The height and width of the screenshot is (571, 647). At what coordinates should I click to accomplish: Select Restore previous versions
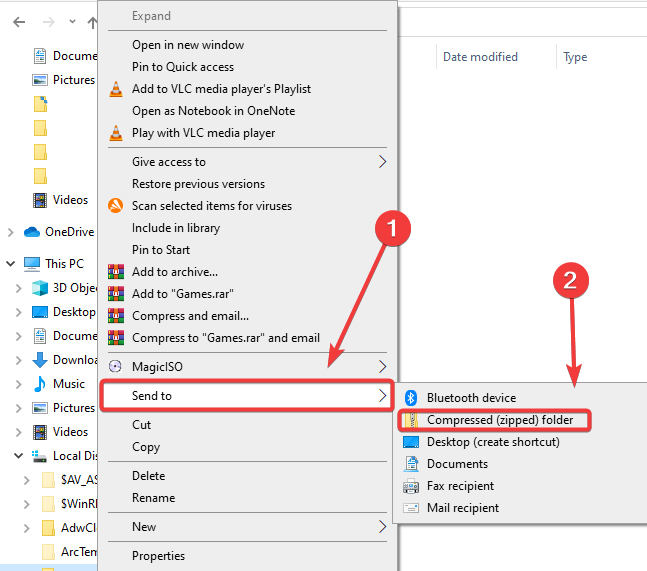[198, 184]
